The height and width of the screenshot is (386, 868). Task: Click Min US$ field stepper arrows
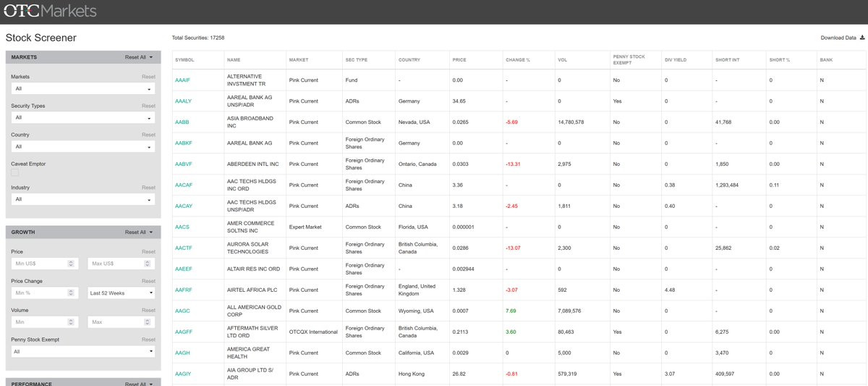point(72,264)
